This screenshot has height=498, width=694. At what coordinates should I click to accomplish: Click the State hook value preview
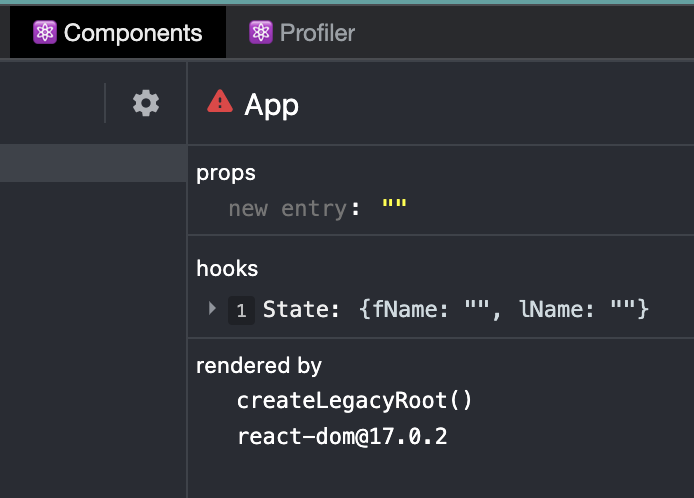[504, 309]
